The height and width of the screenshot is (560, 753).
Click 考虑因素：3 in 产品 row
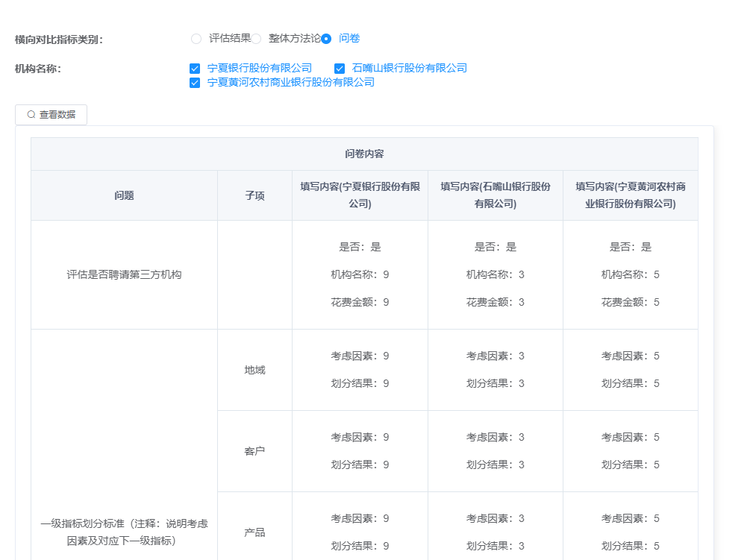coord(496,519)
